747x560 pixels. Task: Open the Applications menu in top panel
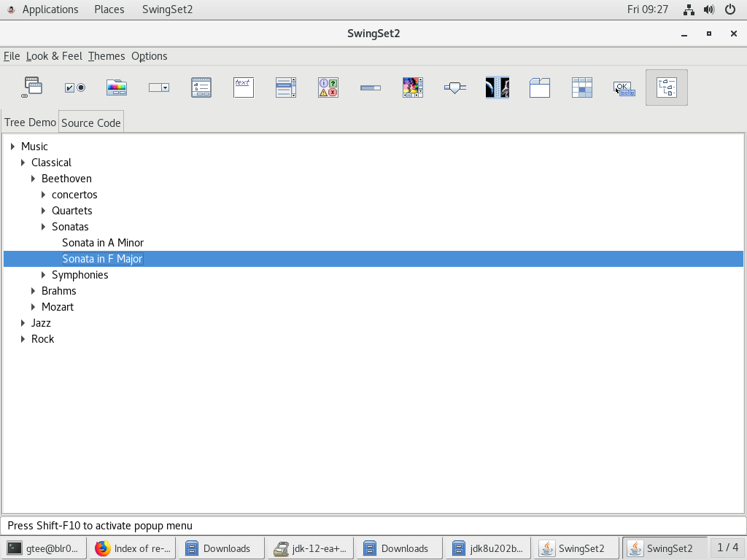click(50, 9)
